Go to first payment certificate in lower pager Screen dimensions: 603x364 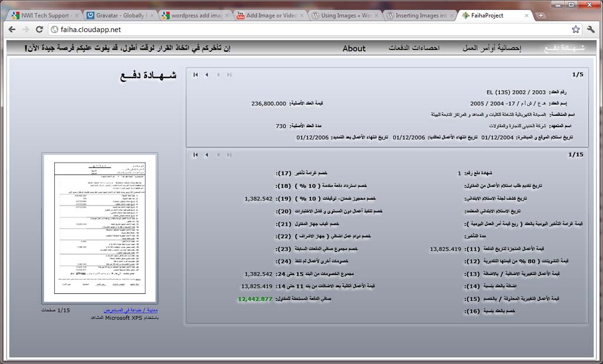pyautogui.click(x=196, y=155)
